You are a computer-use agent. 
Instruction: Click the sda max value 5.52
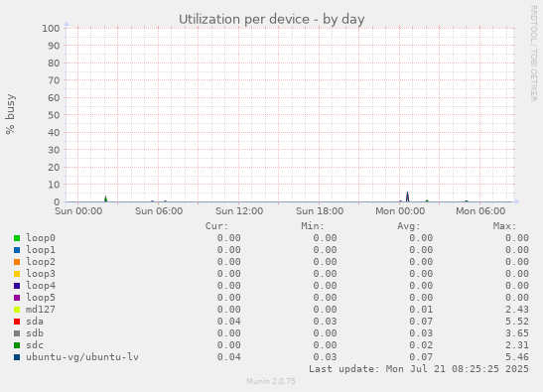(517, 322)
